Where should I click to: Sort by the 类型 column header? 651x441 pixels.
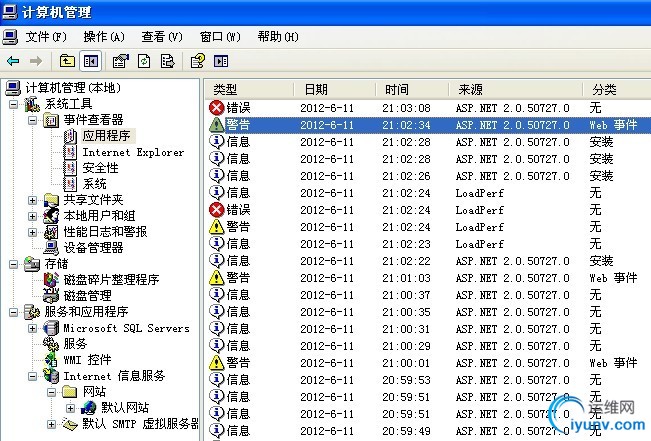[250, 89]
